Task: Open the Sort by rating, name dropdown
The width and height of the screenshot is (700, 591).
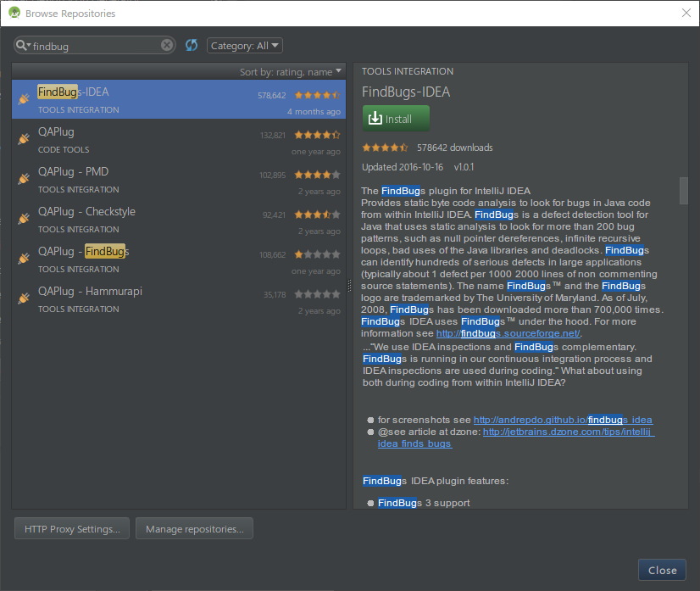Action: click(290, 71)
